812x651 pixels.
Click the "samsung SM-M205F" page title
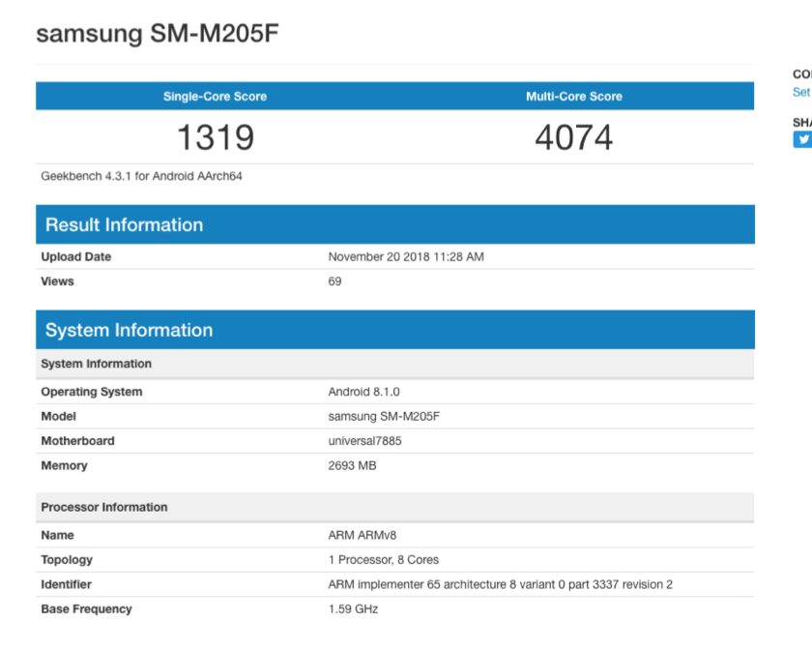click(x=158, y=34)
